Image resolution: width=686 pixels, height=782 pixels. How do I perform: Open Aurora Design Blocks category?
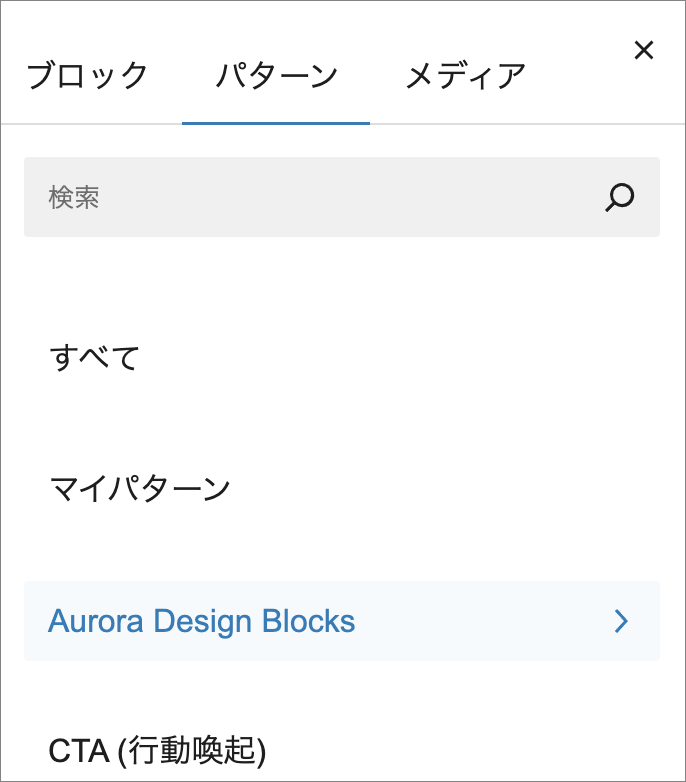[202, 621]
